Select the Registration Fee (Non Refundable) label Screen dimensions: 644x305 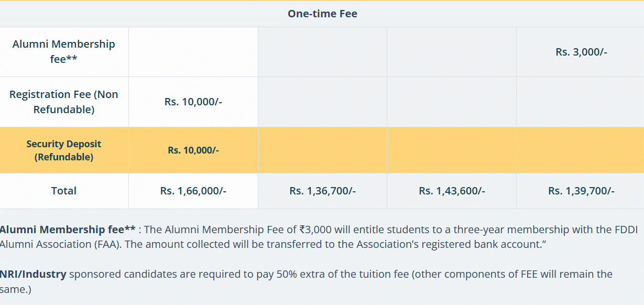pos(64,102)
